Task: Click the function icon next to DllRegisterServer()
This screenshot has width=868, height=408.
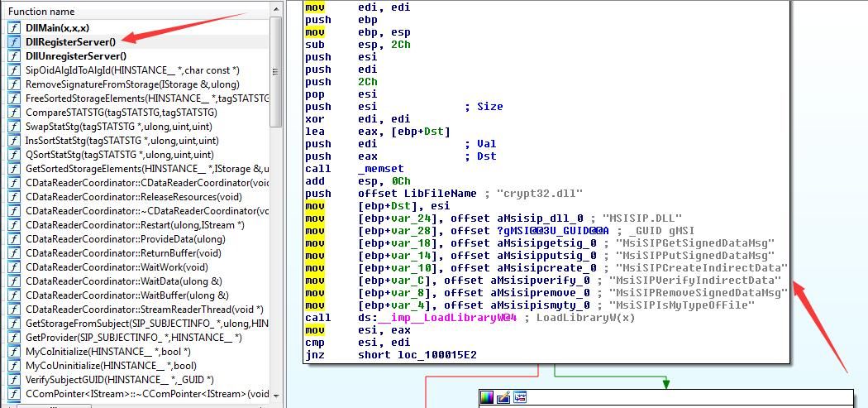Action: (x=13, y=41)
